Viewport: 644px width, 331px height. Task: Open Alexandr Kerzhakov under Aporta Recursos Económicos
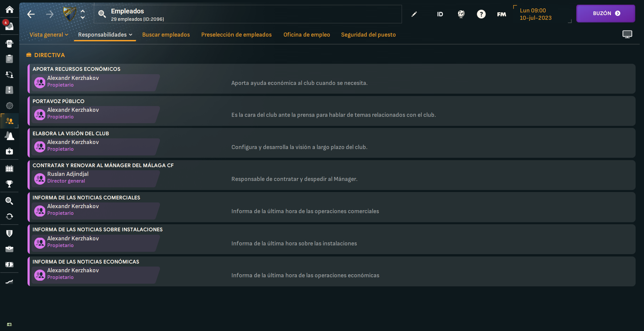(x=96, y=83)
